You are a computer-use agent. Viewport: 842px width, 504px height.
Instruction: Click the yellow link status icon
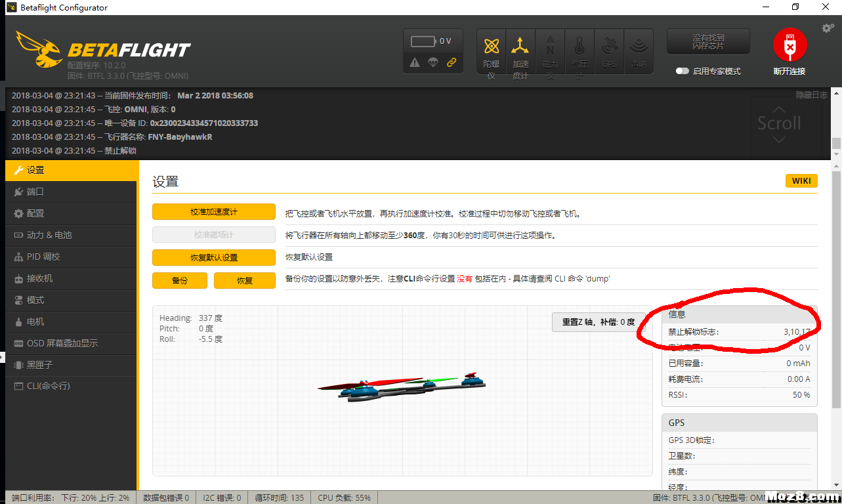point(452,62)
